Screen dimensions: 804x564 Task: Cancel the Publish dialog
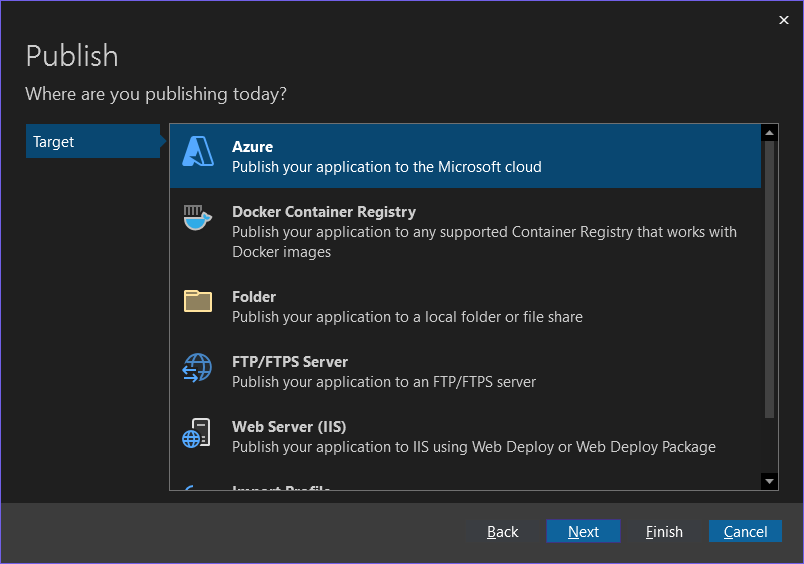click(x=745, y=531)
